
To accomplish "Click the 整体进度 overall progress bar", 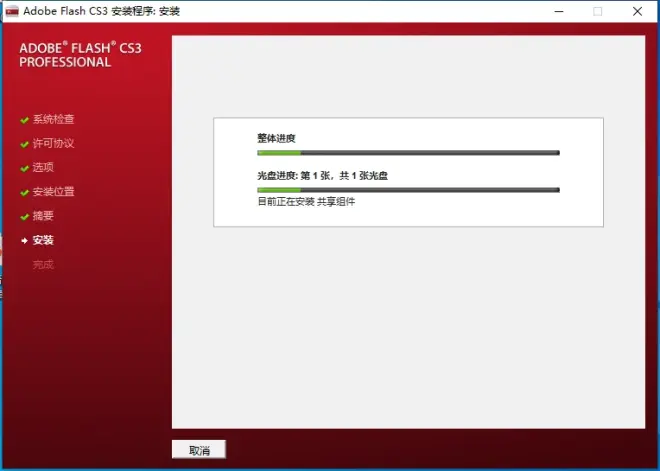I will tap(408, 153).
